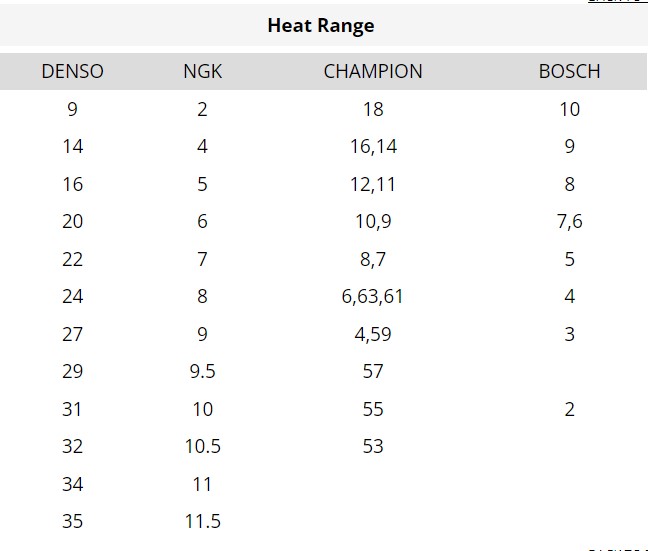Select the NGK column header
Image resolution: width=648 pixels, height=551 pixels.
(202, 71)
